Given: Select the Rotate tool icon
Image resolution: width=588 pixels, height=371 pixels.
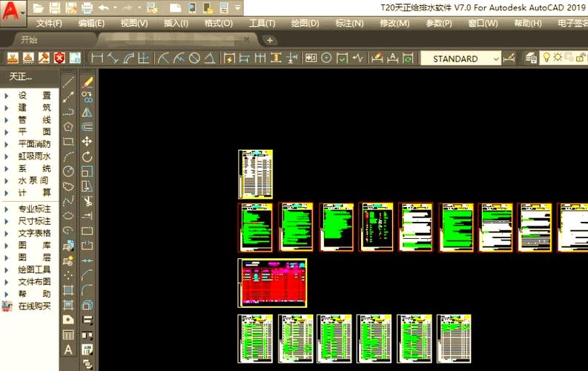Looking at the screenshot, I should pos(87,157).
